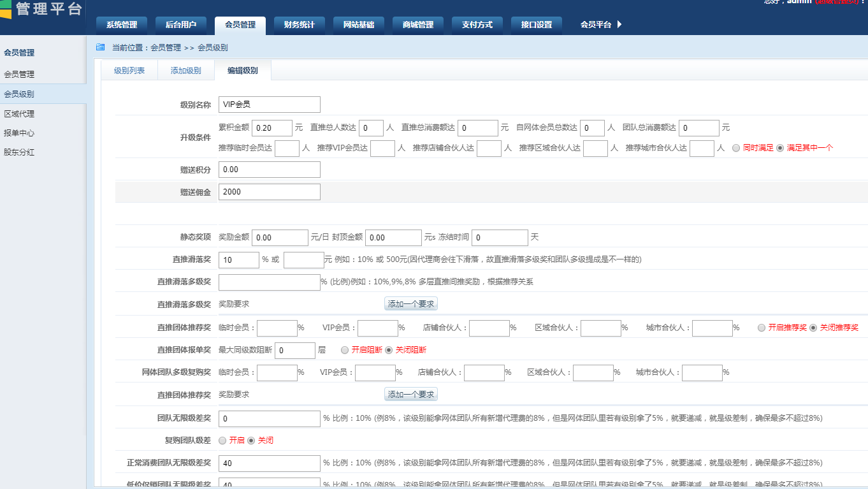
Task: Click the 累积金额 input field
Action: (272, 128)
